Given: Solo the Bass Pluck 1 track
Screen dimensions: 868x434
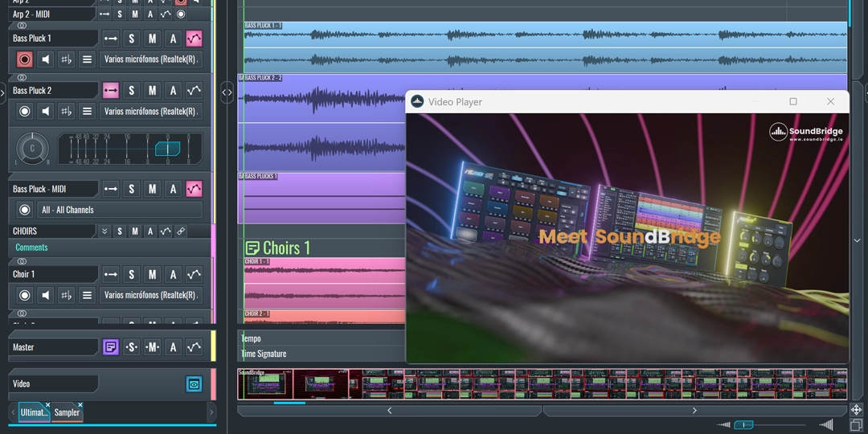Looking at the screenshot, I should coord(131,39).
